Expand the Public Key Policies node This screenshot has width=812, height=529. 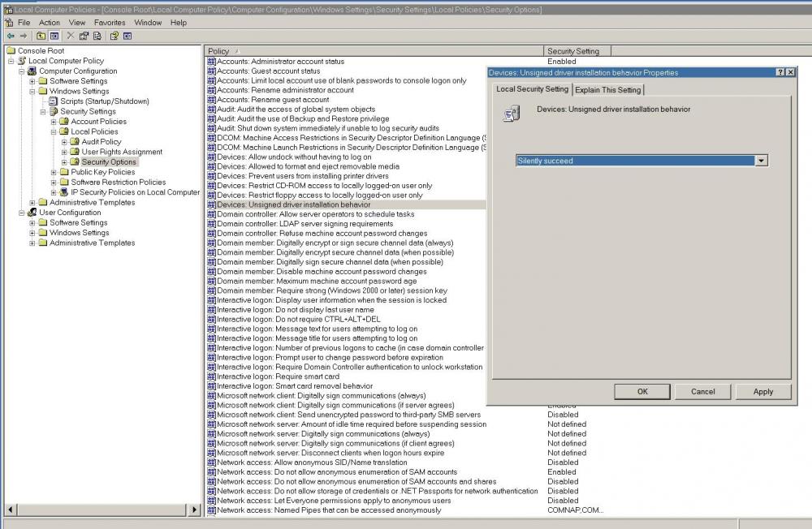point(54,172)
